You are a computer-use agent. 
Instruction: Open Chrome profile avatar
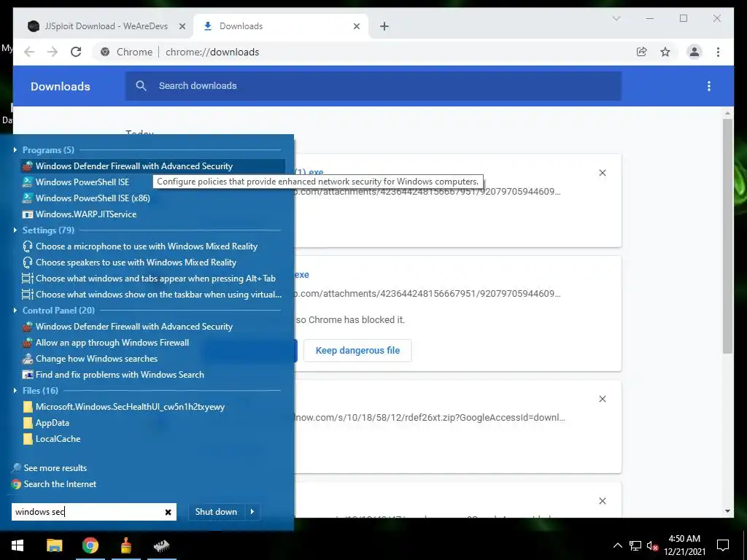(694, 52)
